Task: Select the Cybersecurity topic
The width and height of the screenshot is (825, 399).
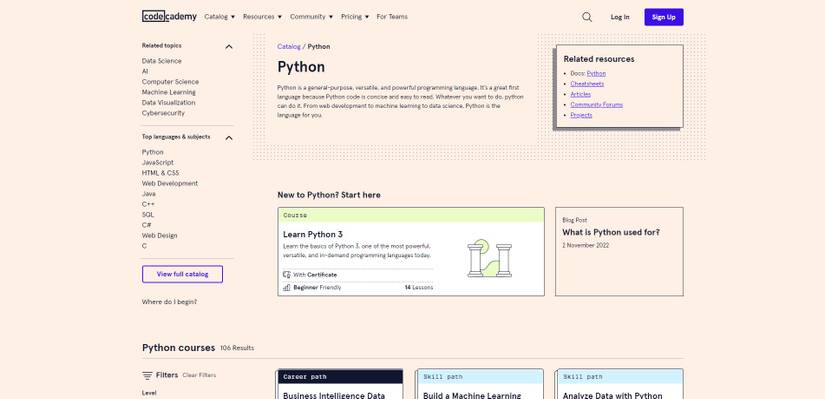Action: 163,113
